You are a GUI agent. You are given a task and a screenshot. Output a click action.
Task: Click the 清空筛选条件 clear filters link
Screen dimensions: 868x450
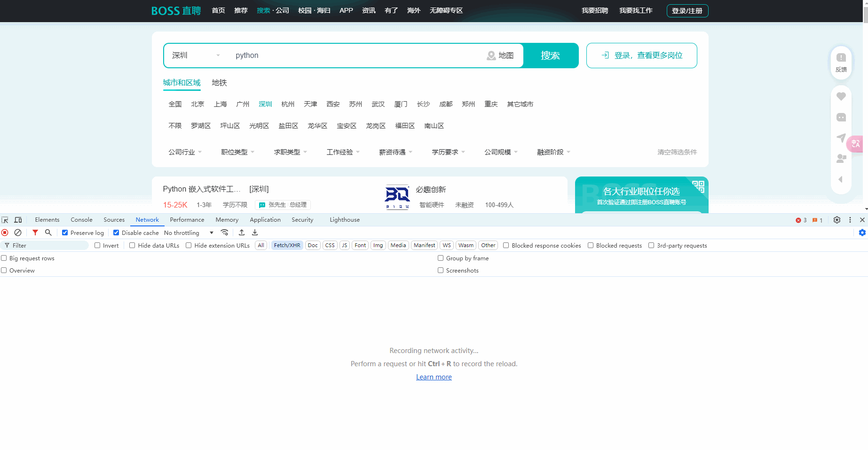click(x=677, y=152)
